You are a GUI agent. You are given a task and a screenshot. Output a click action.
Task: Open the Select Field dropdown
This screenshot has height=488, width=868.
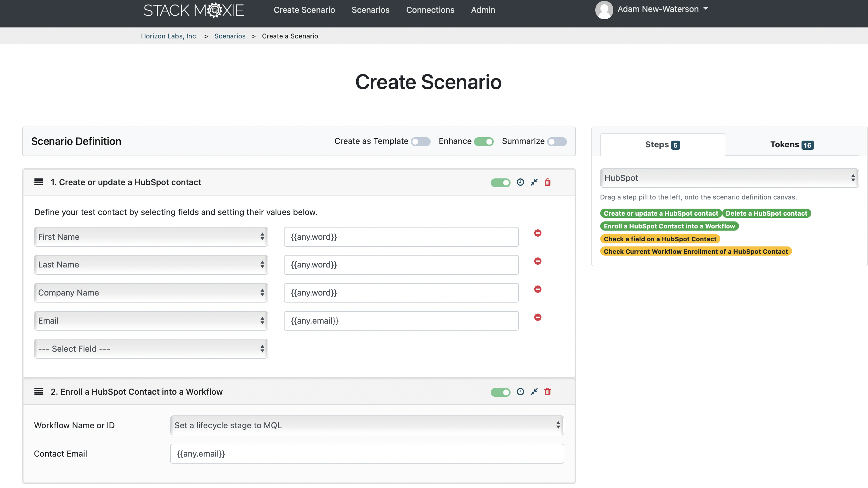(x=151, y=349)
